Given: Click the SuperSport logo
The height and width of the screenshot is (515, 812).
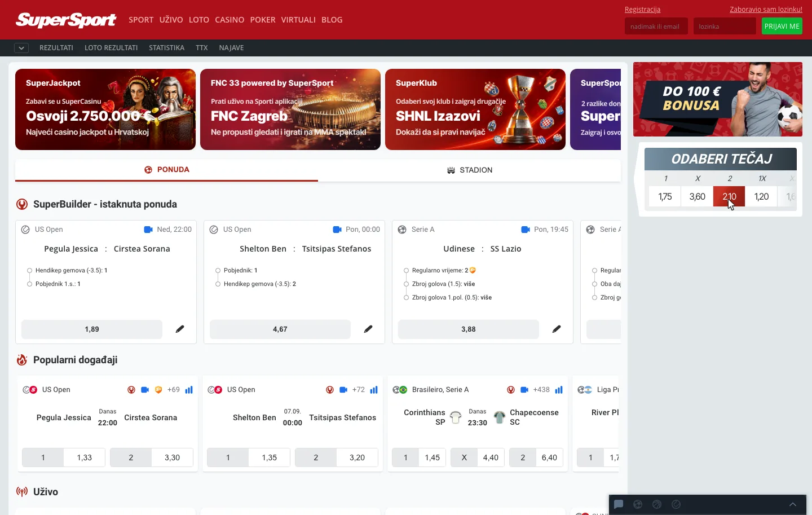Looking at the screenshot, I should [x=66, y=20].
